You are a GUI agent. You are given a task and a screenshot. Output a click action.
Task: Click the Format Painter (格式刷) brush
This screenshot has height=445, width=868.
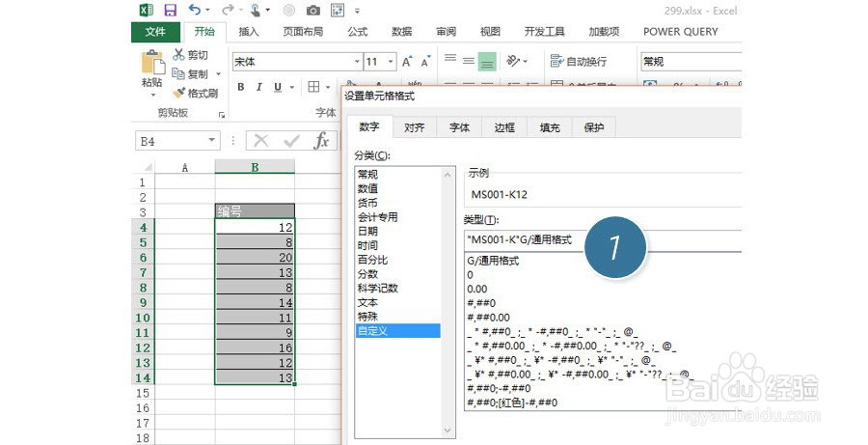[178, 93]
